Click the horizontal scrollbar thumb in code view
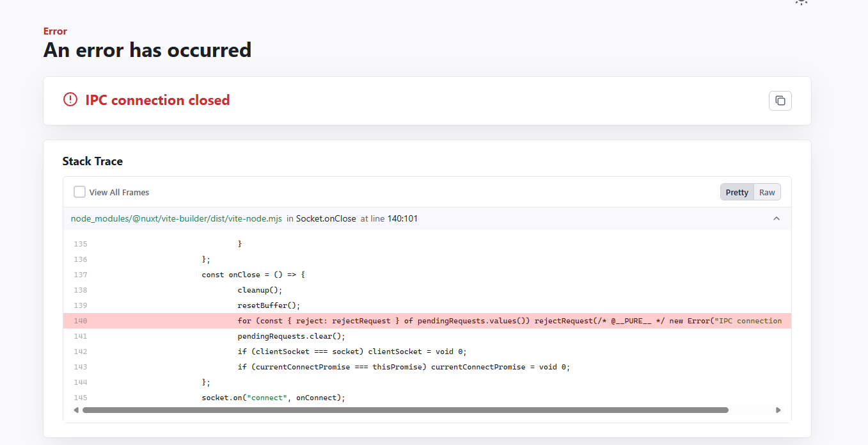 click(x=406, y=410)
